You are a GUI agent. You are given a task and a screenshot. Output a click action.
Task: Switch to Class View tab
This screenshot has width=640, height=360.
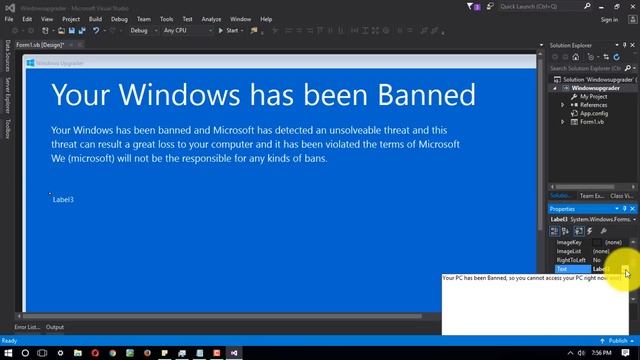(622, 196)
